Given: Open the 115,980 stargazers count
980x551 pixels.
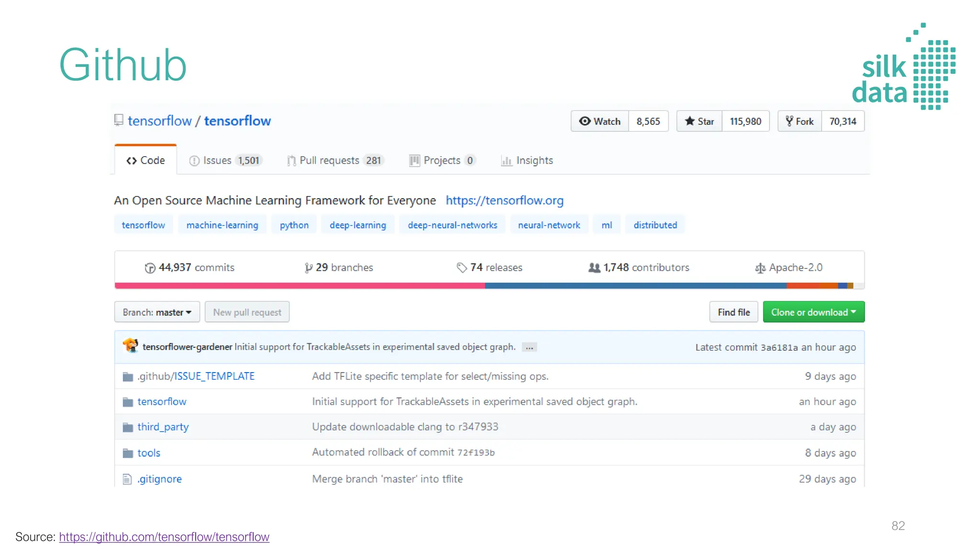Looking at the screenshot, I should point(746,121).
